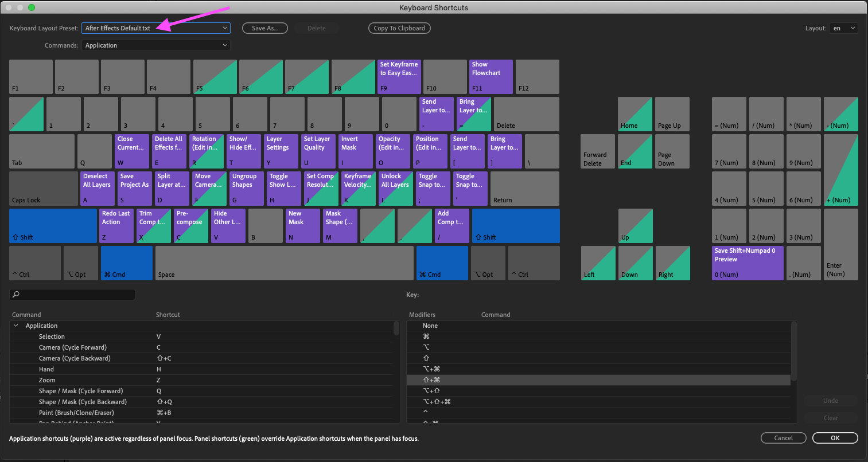Open the Keyboard Layout Preset dropdown
The height and width of the screenshot is (462, 868).
click(x=156, y=28)
